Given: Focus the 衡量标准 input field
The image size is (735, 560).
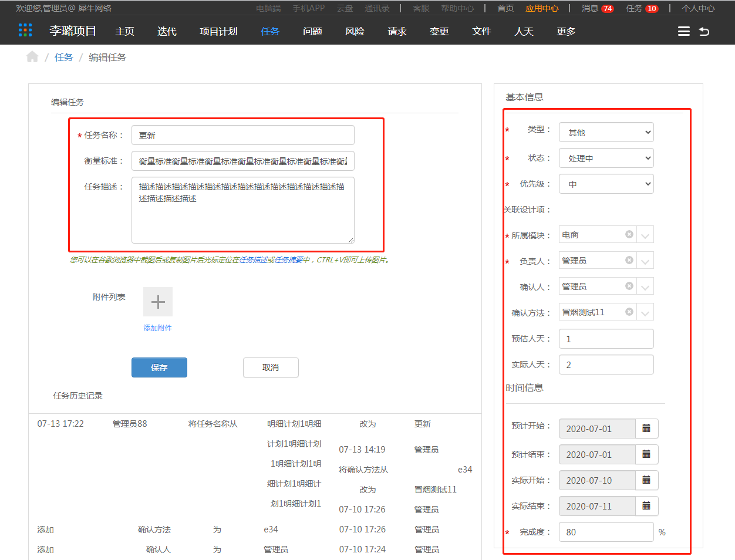Looking at the screenshot, I should (243, 161).
